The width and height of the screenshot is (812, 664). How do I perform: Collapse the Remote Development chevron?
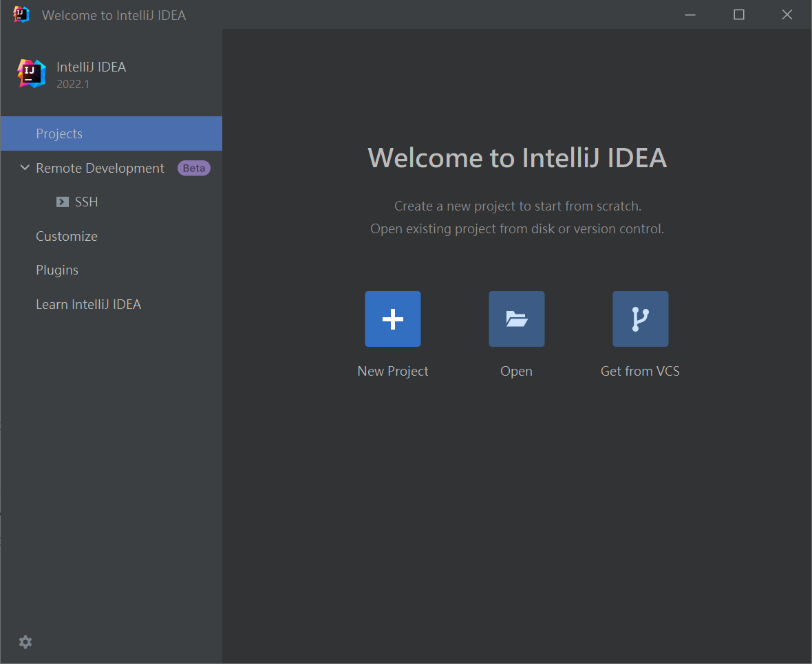tap(25, 168)
